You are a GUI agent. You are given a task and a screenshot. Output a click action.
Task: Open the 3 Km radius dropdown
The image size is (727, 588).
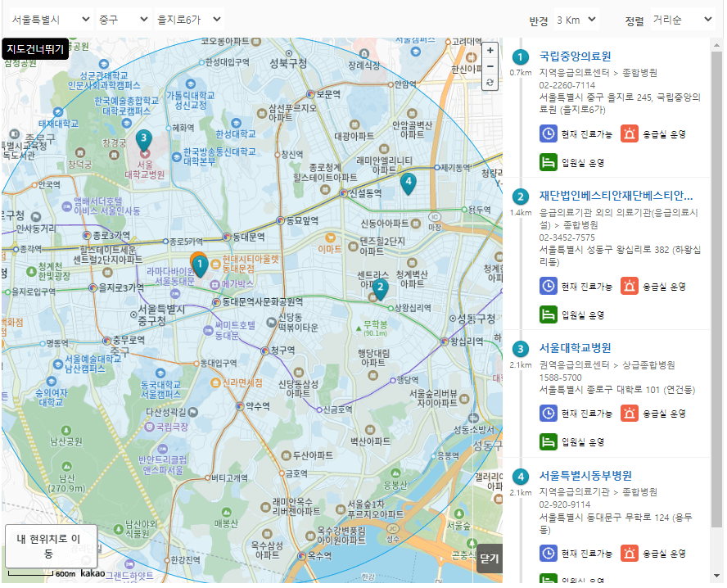(x=576, y=20)
